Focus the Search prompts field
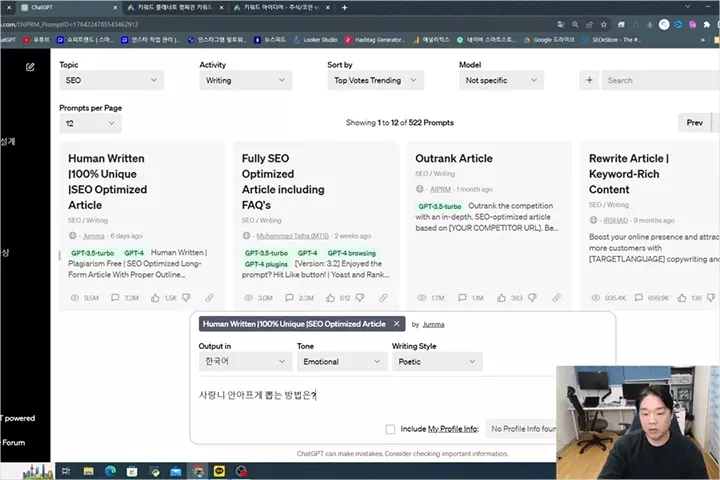 click(x=660, y=80)
